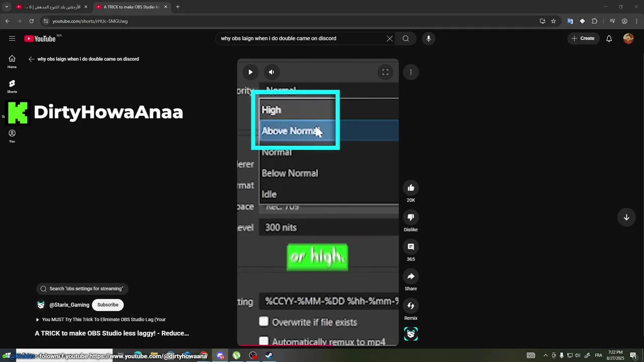This screenshot has height=362, width=644.
Task: Open Google Translate extension icon
Action: coord(570,21)
